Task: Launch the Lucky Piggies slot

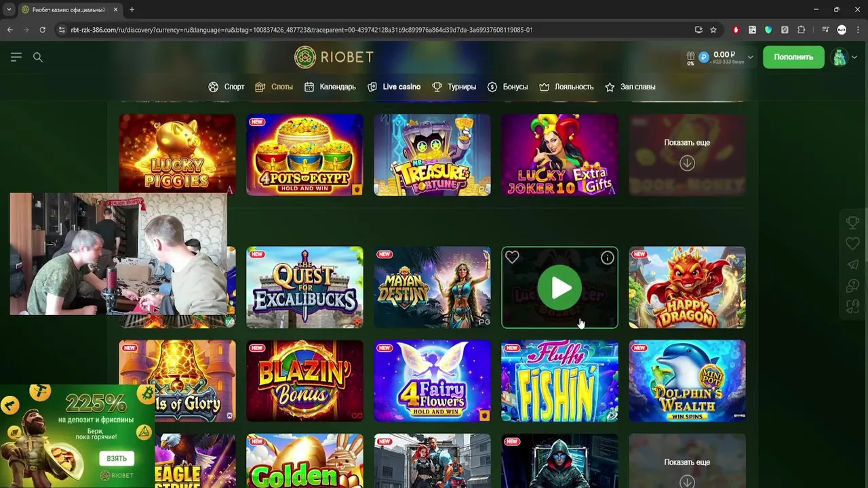Action: point(177,154)
